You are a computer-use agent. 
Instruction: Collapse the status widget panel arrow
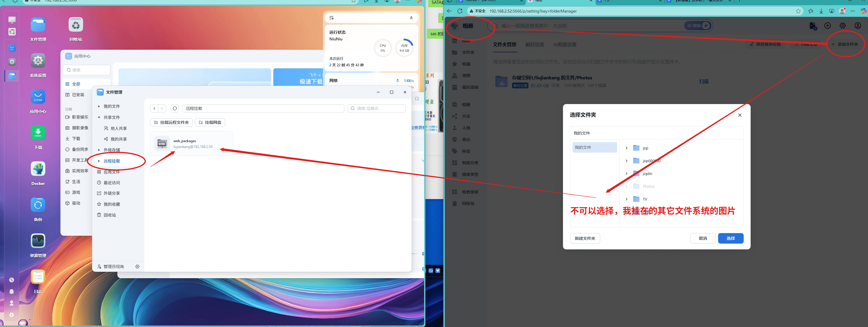click(411, 18)
